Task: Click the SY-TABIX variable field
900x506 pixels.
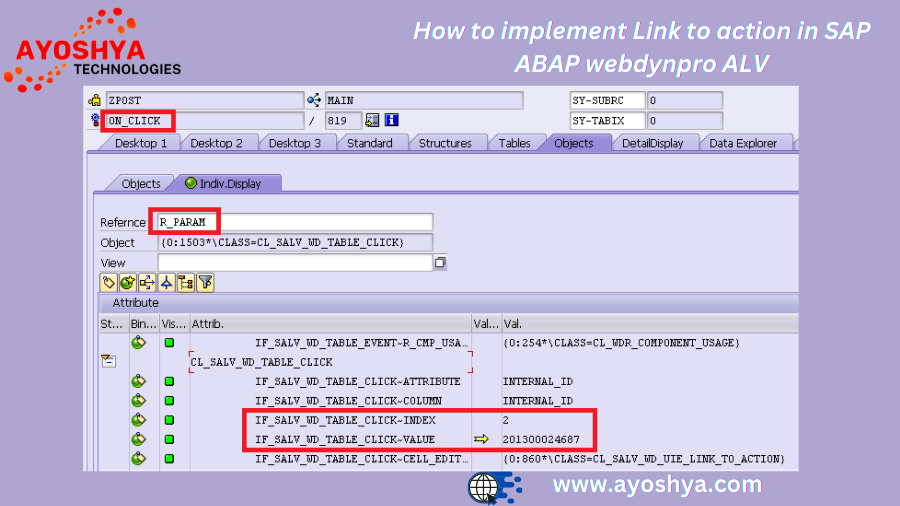Action: [607, 120]
